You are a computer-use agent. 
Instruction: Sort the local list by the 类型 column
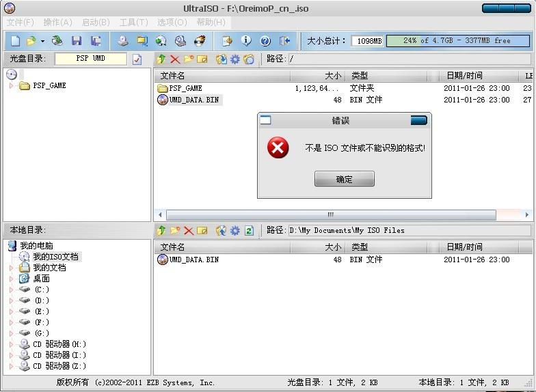[386, 247]
